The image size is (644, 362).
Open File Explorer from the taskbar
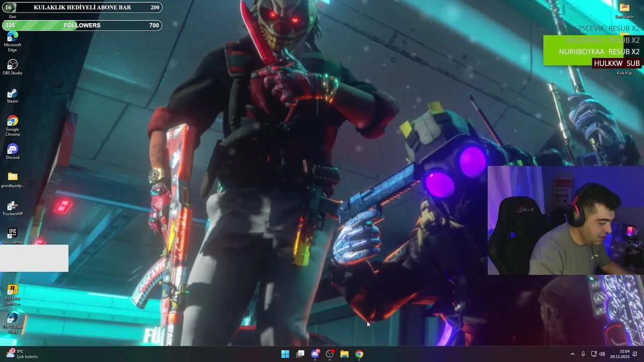pyautogui.click(x=344, y=354)
